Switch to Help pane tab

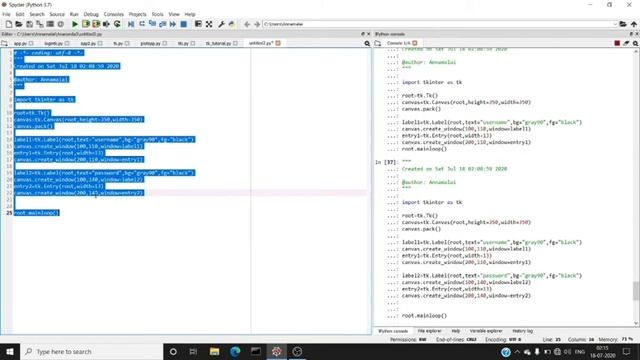(456, 331)
